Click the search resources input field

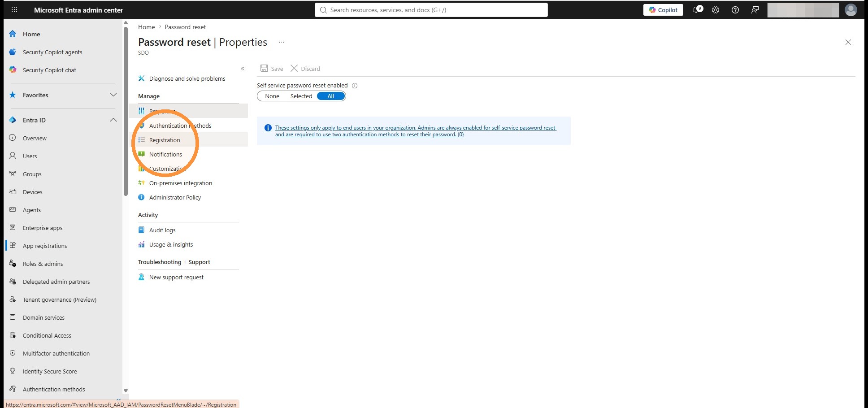tap(431, 10)
